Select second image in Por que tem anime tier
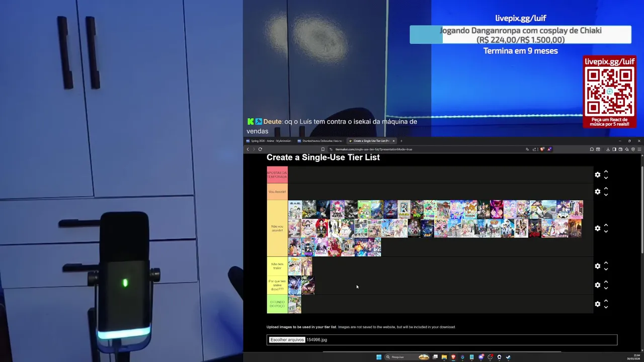Image resolution: width=644 pixels, height=362 pixels. coord(308,285)
